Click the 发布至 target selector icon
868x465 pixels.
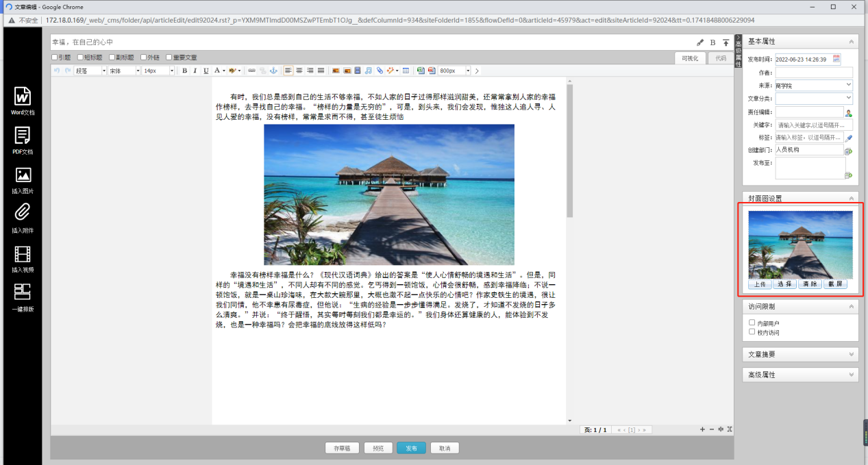click(x=849, y=175)
